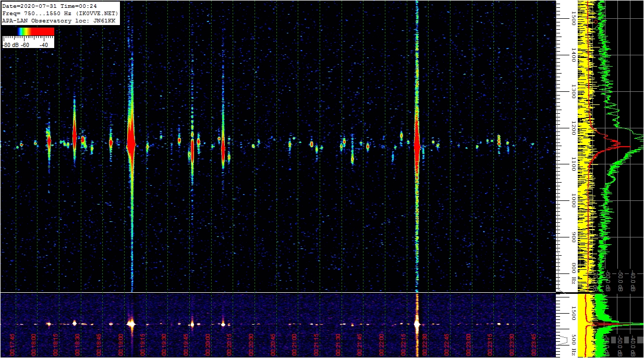The height and width of the screenshot is (358, 644).
Task: Select the 00:21:45 time marker
Action: (x=360, y=345)
